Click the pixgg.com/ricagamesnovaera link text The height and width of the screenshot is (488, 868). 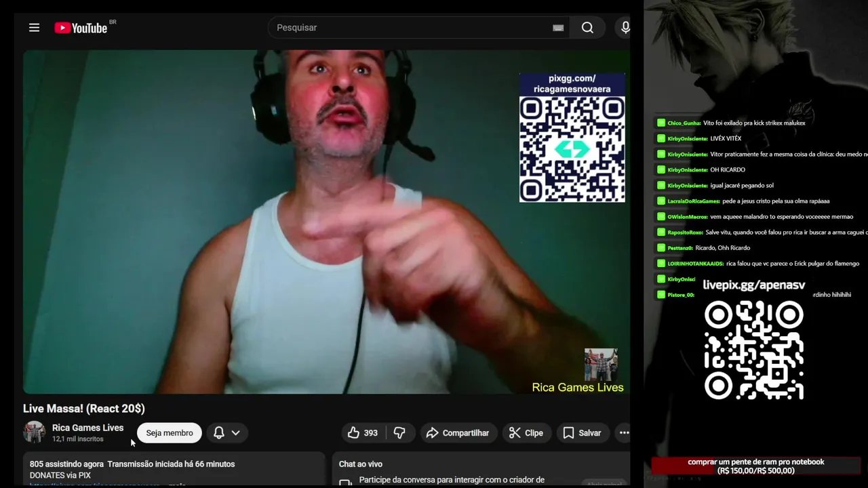pyautogui.click(x=572, y=84)
